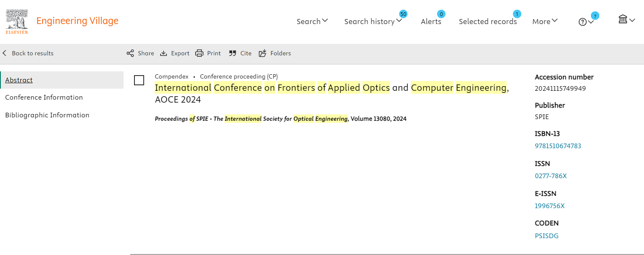Image resolution: width=644 pixels, height=255 pixels.
Task: Click the Publisher heading
Action: click(550, 106)
